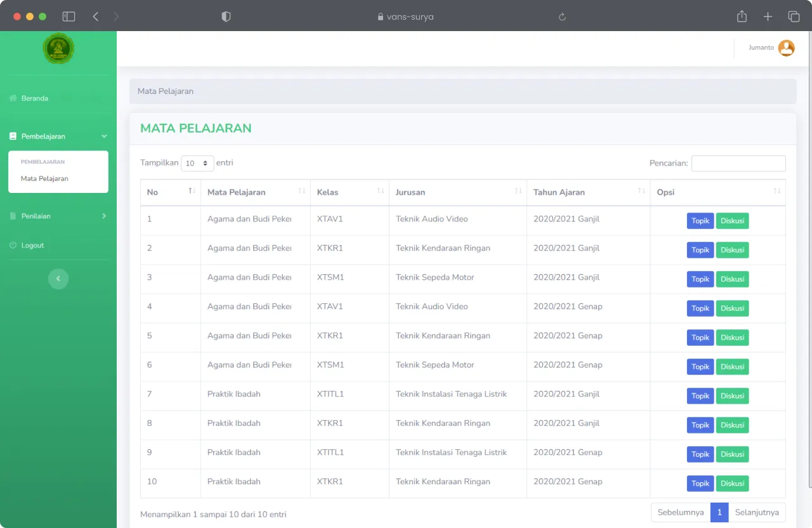Click the Pembelajaran book icon

13,136
